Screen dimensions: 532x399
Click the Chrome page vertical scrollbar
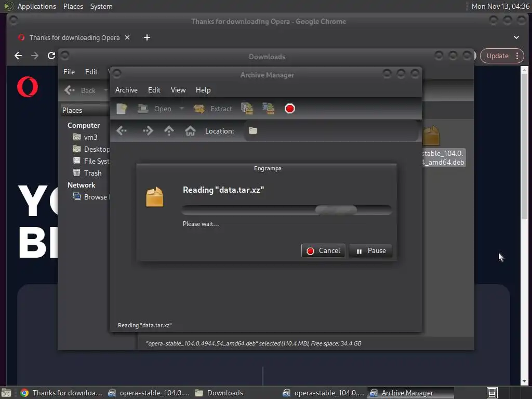pyautogui.click(x=524, y=146)
